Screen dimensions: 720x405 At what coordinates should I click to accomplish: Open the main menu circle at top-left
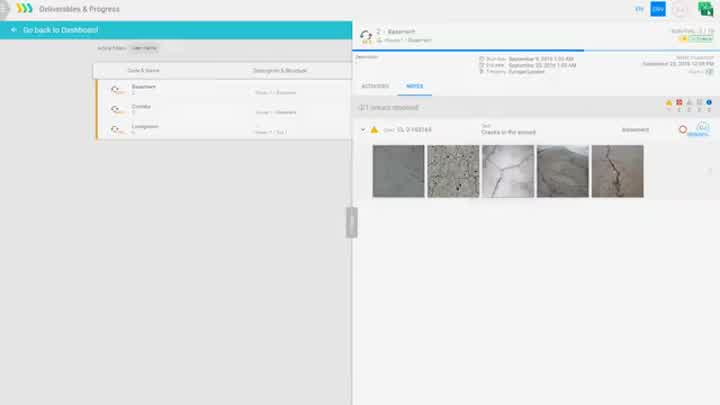tap(4, 9)
